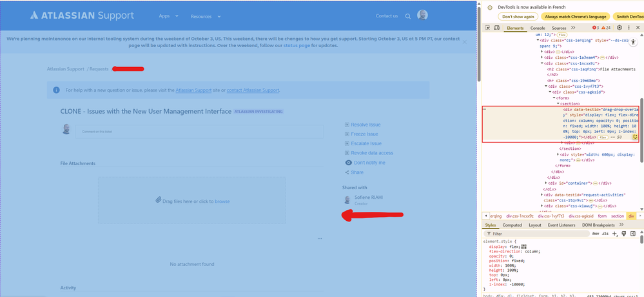Switch to the Sources tab
644x297 pixels.
point(559,28)
